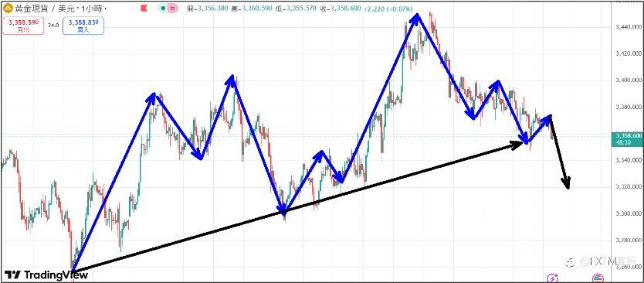Click the pink approximate data indicator icon

[172, 8]
